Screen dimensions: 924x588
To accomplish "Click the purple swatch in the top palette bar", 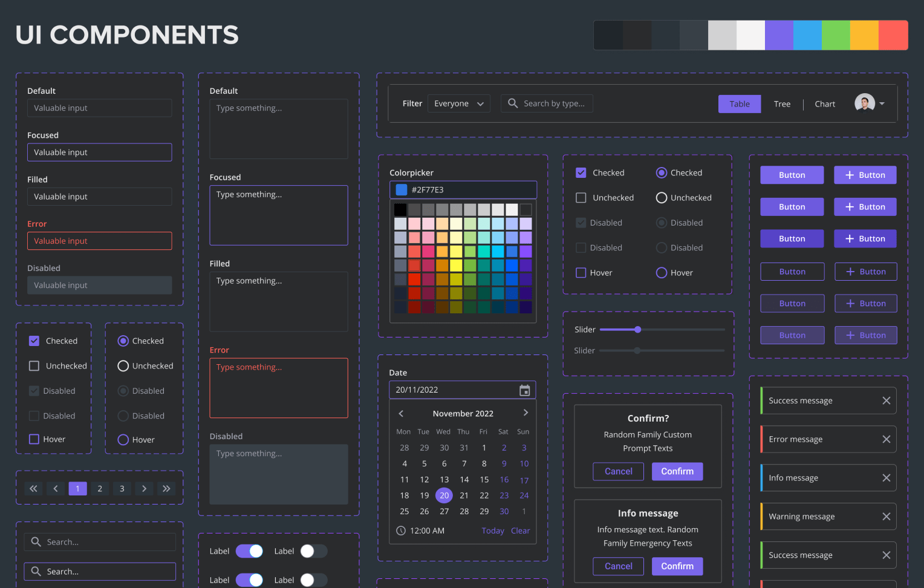I will coord(779,35).
